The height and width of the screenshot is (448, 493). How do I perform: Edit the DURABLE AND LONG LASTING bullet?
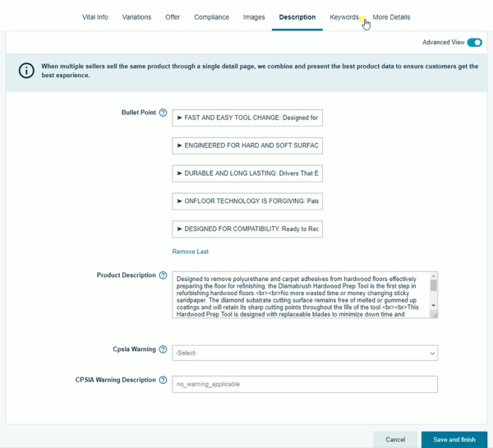coord(247,173)
